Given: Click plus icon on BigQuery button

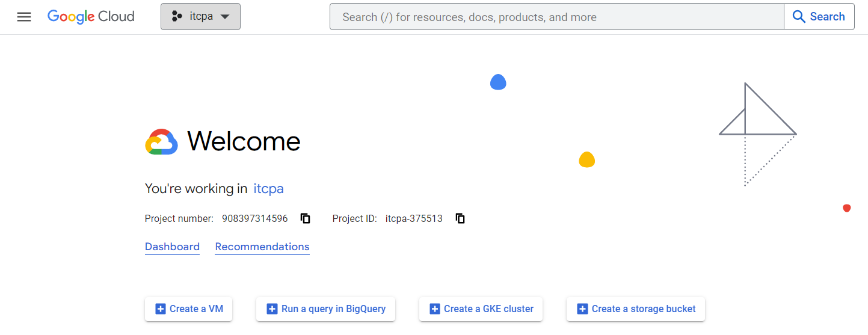Looking at the screenshot, I should [x=272, y=309].
